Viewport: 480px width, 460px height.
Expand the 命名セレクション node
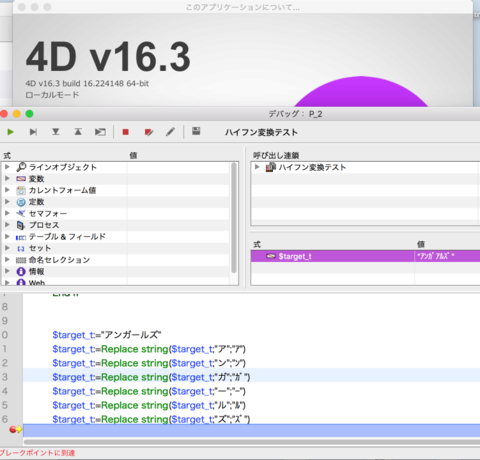pyautogui.click(x=7, y=259)
